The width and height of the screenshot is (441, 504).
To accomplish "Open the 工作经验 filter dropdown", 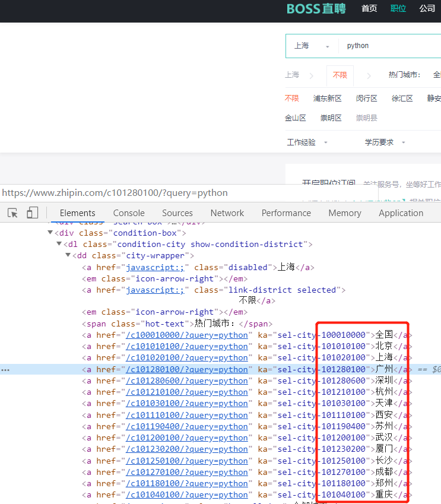I will [307, 142].
